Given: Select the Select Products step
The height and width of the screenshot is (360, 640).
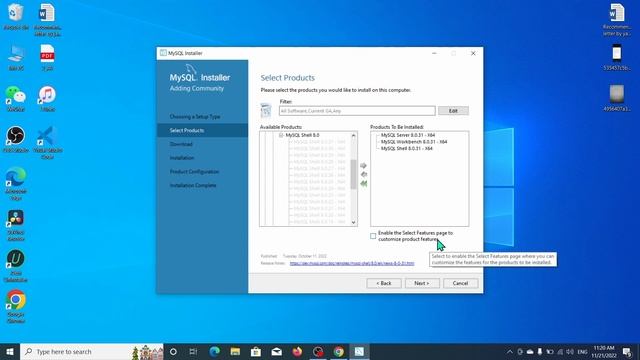Looking at the screenshot, I should click(x=187, y=130).
